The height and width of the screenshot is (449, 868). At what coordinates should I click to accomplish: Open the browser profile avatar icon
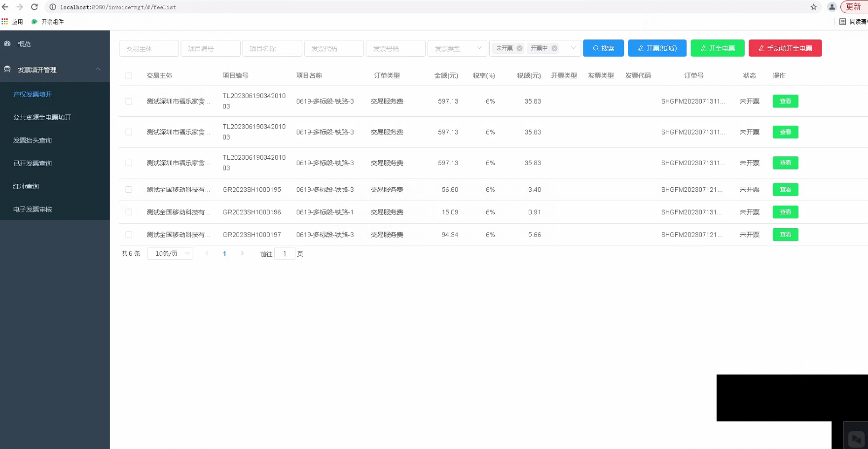coord(832,7)
